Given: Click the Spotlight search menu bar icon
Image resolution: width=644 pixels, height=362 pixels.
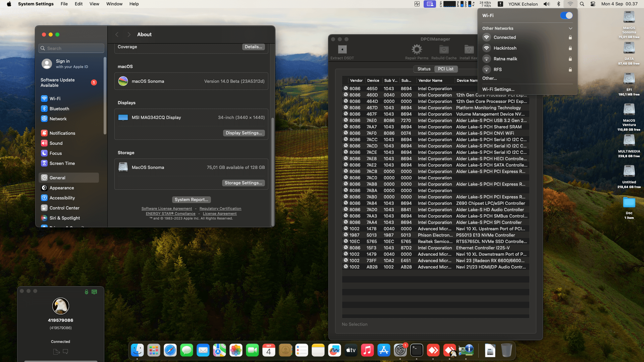Looking at the screenshot, I should 582,4.
